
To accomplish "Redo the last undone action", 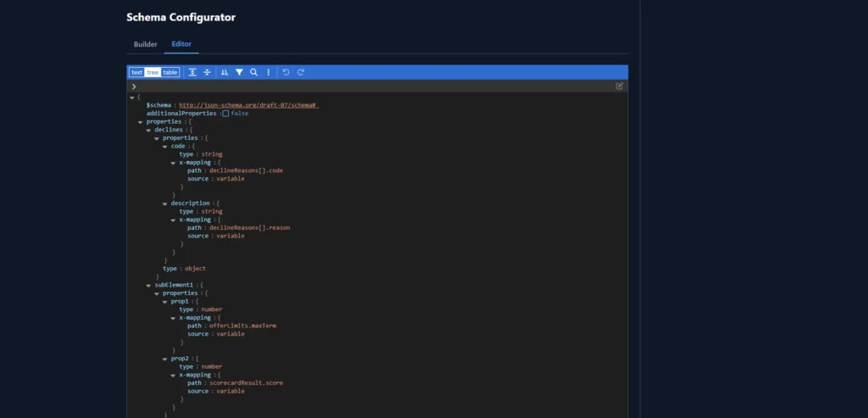I will pyautogui.click(x=300, y=73).
